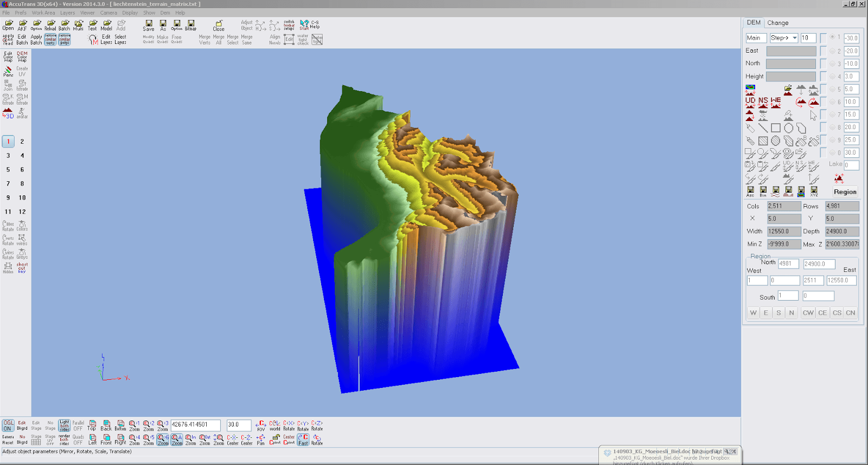The width and height of the screenshot is (868, 465).
Task: Select radio button 1 for -30.0
Action: coord(832,37)
